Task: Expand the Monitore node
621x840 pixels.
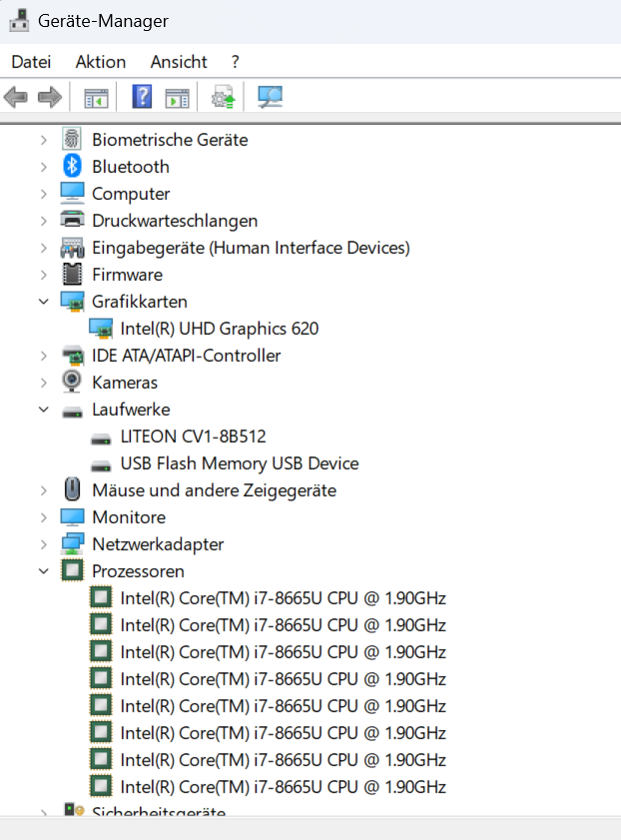Action: (43, 517)
